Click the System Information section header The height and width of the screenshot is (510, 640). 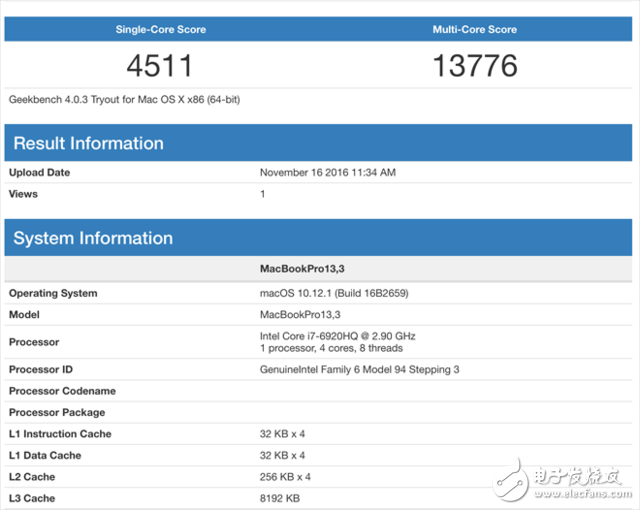[x=93, y=238]
